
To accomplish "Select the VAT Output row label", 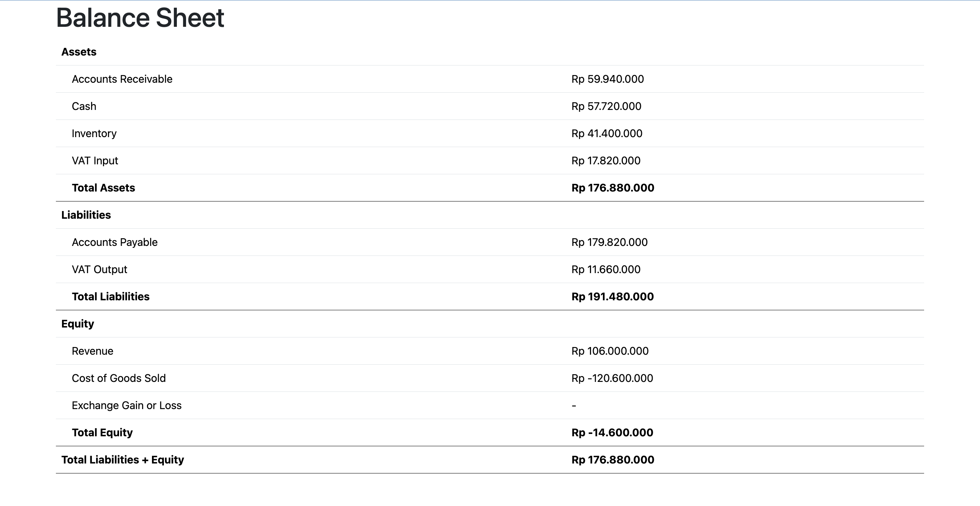I will pyautogui.click(x=100, y=269).
